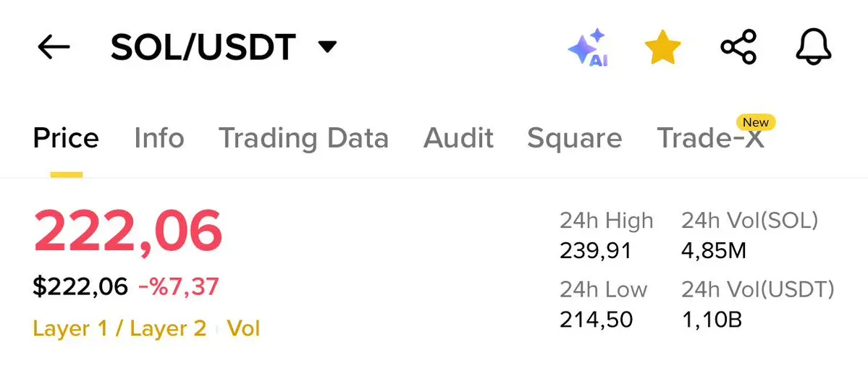Tap the large 222,06 price
868x371 pixels.
128,231
